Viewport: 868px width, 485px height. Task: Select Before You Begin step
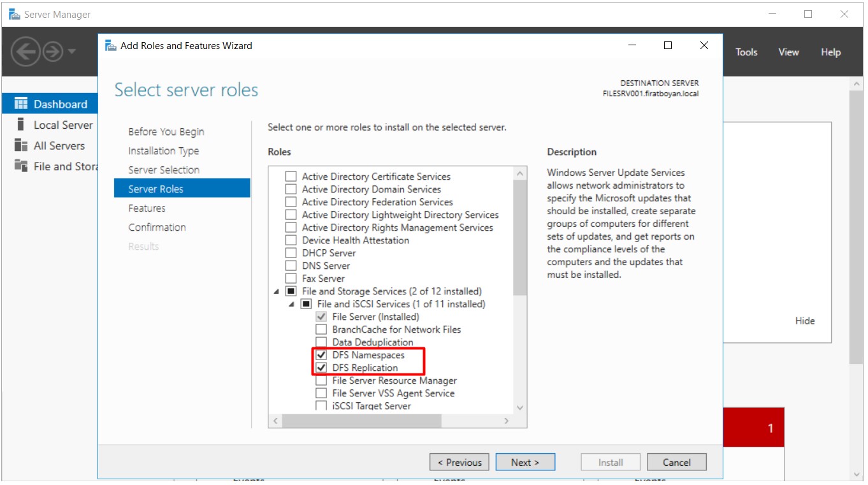pos(166,132)
